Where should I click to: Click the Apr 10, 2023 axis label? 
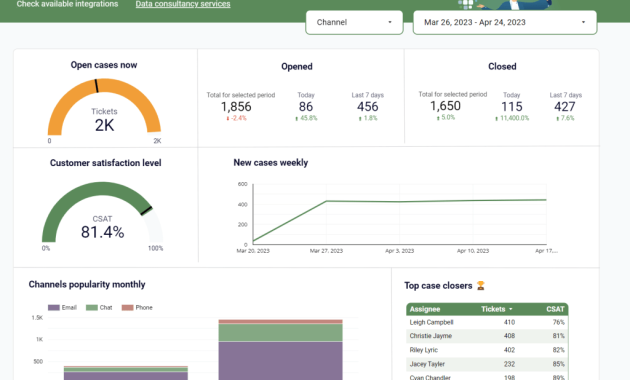coord(473,251)
